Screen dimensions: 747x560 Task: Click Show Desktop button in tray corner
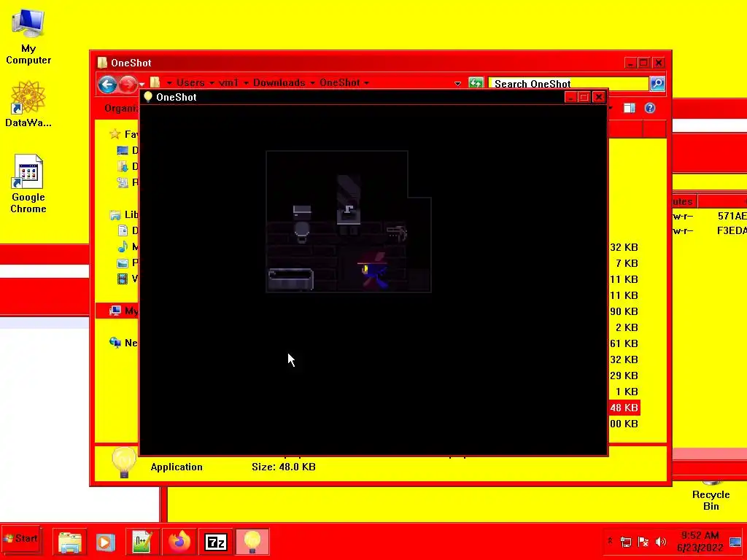click(736, 542)
